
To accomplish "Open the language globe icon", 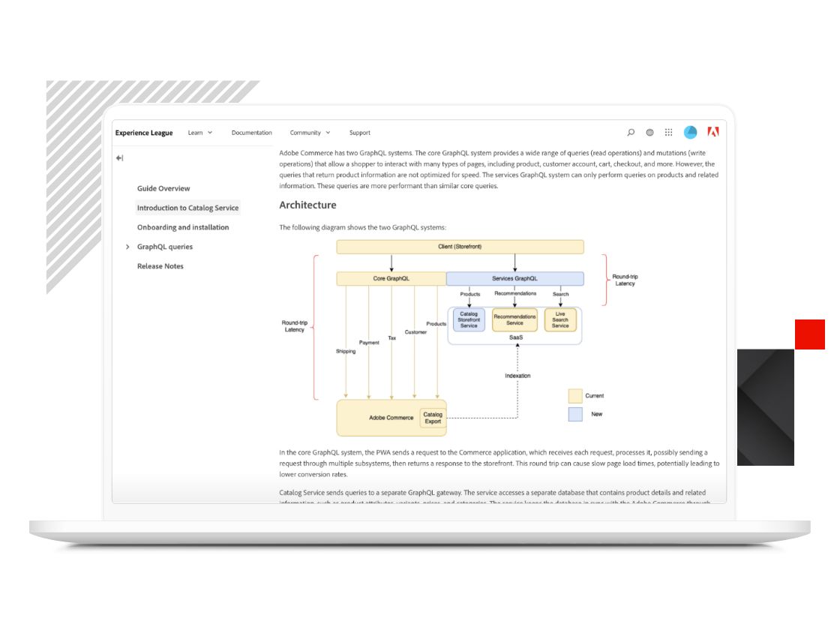I will coord(649,132).
